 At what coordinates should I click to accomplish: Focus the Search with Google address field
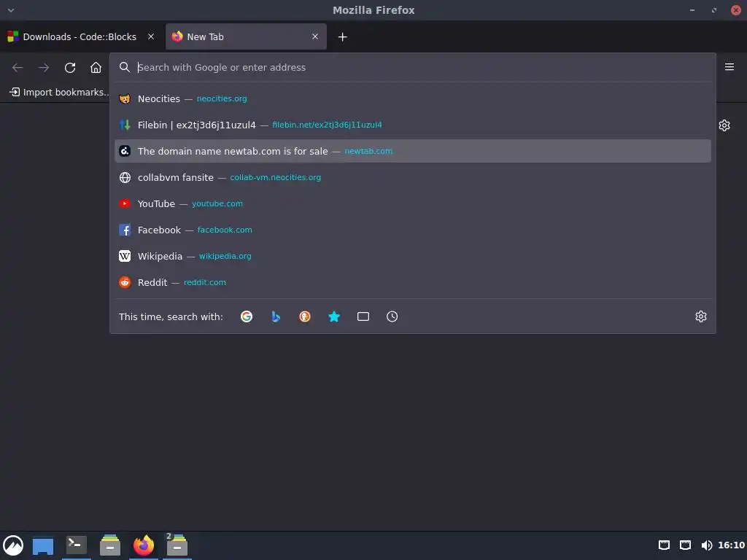(x=414, y=67)
